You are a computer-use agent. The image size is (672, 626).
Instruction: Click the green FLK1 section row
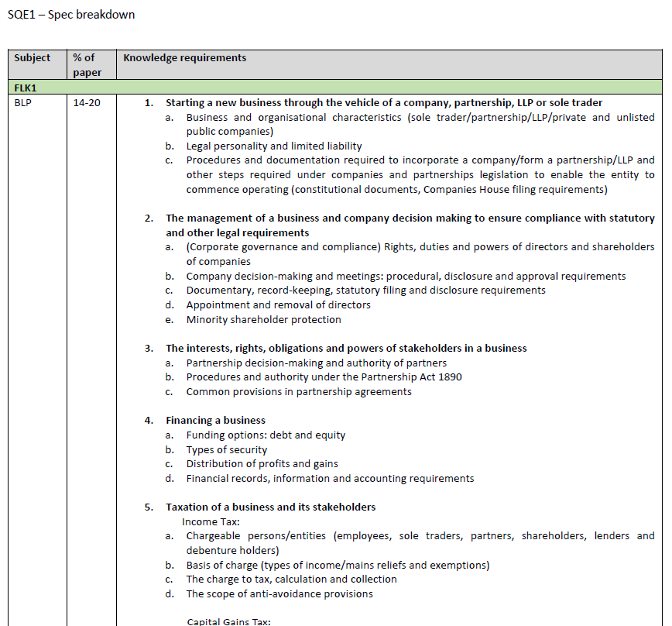(x=335, y=88)
